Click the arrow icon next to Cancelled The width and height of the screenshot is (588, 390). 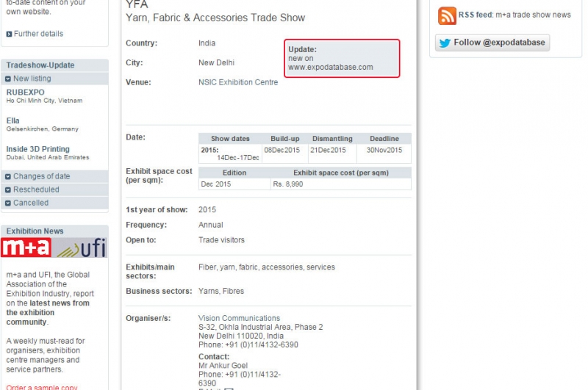(8, 203)
